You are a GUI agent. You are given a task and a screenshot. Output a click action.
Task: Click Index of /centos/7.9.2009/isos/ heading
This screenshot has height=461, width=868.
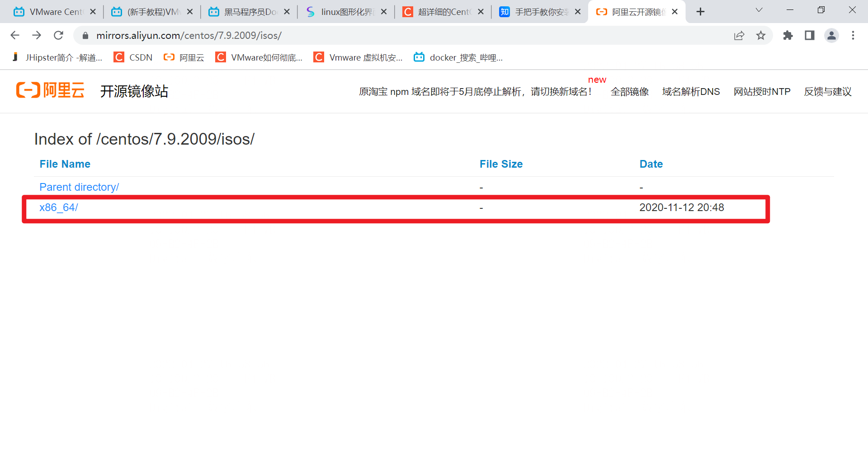pyautogui.click(x=144, y=139)
